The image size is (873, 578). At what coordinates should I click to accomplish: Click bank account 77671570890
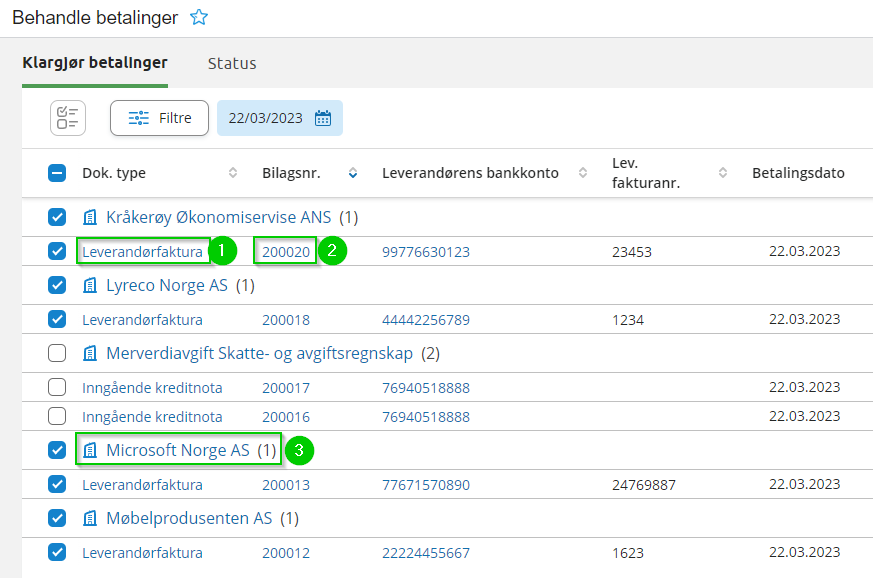pos(426,484)
